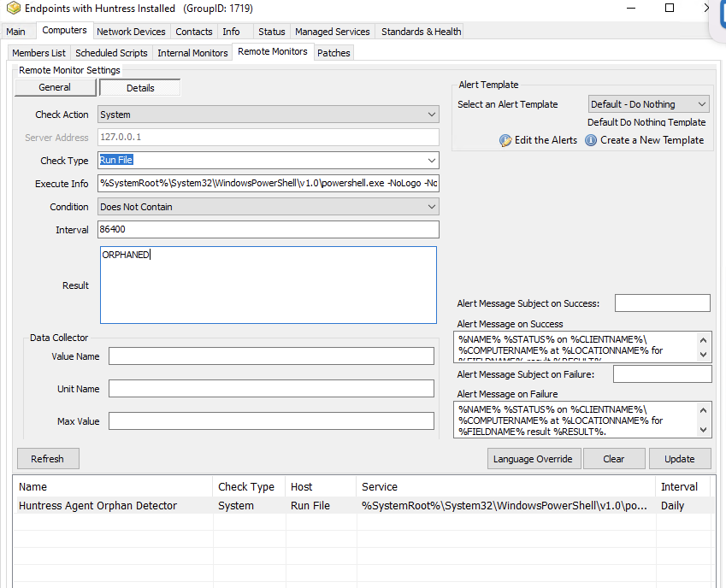The height and width of the screenshot is (588, 726).
Task: Expand the Check Type combo box
Action: pos(431,161)
